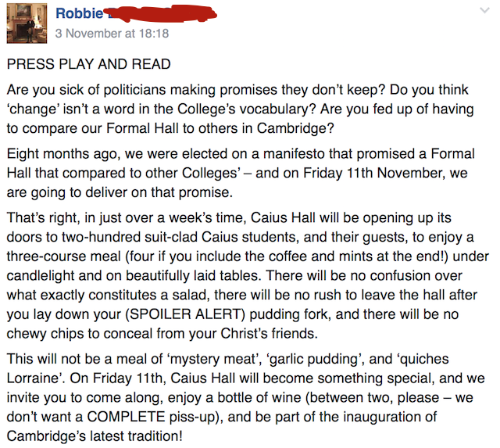
Task: Click the PRESS PLAY AND READ heading
Action: 88,64
